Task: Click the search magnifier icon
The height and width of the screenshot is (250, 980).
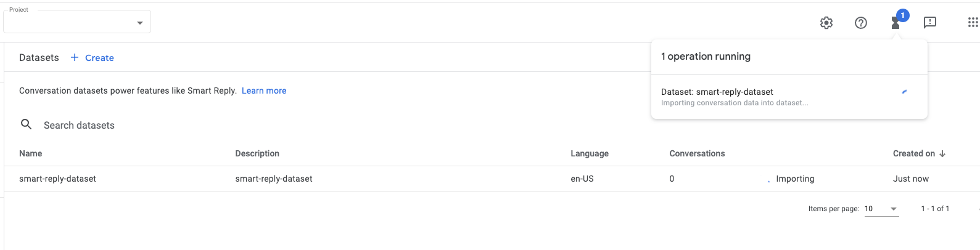Action: click(x=27, y=124)
